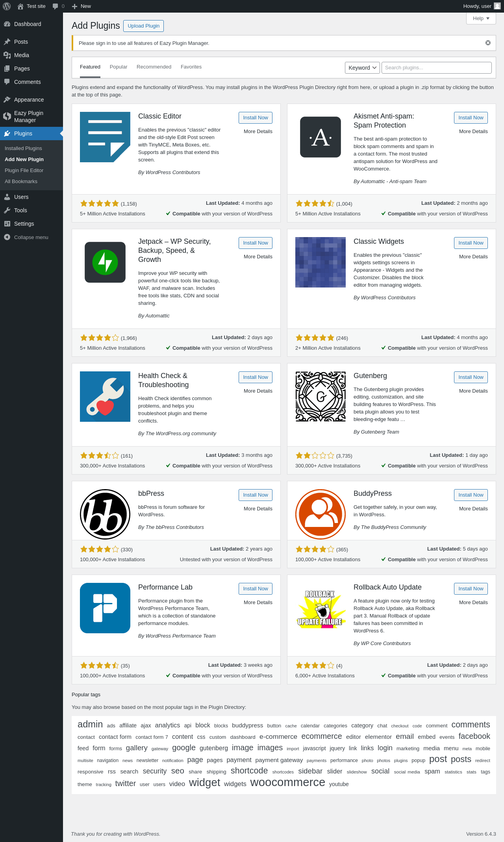The image size is (504, 842).
Task: Click the Tools wrench icon in sidebar
Action: coord(7,210)
